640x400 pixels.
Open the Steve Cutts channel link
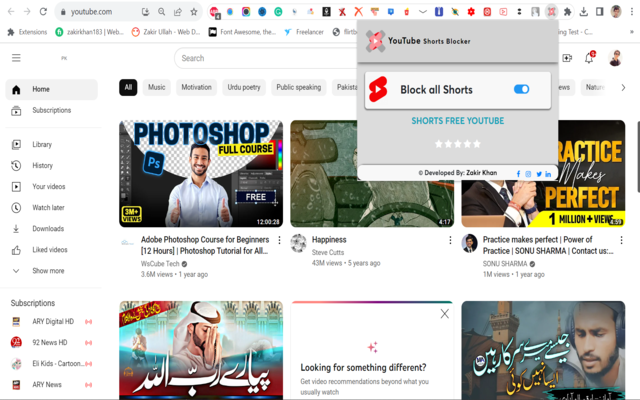coord(328,252)
